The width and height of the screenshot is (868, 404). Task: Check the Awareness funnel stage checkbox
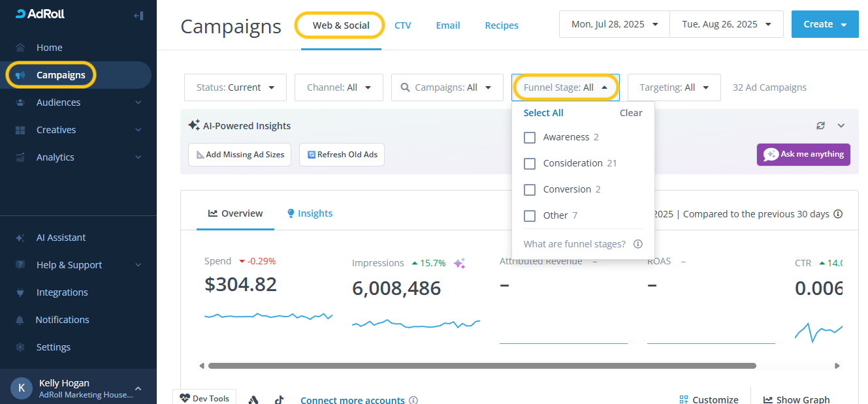(530, 138)
